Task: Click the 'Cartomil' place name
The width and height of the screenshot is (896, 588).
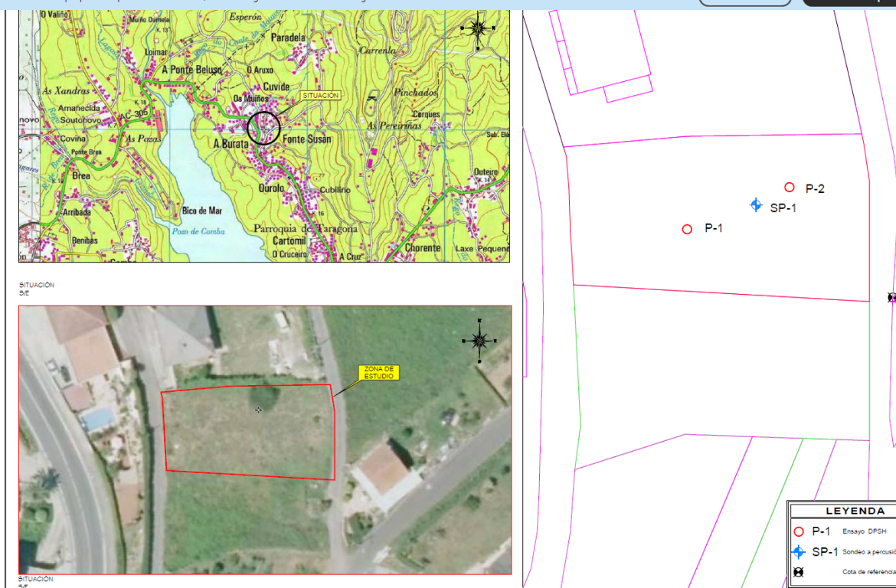Action: 289,241
